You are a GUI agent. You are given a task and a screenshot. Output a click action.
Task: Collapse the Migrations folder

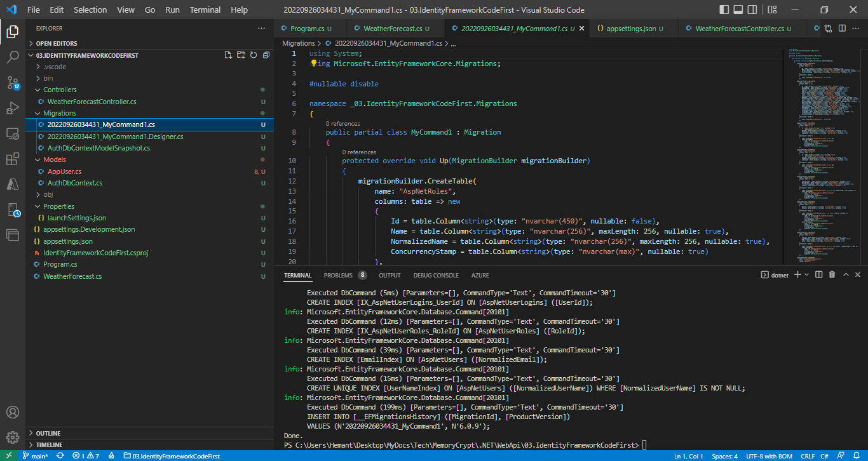pyautogui.click(x=150, y=113)
